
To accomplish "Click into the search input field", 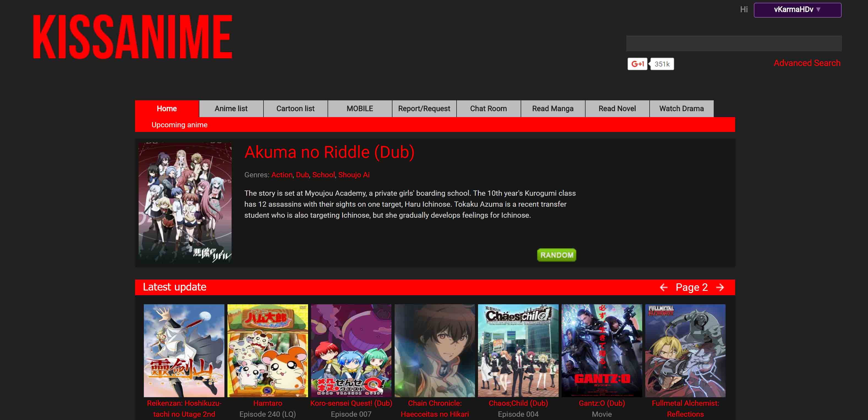I will (x=734, y=43).
